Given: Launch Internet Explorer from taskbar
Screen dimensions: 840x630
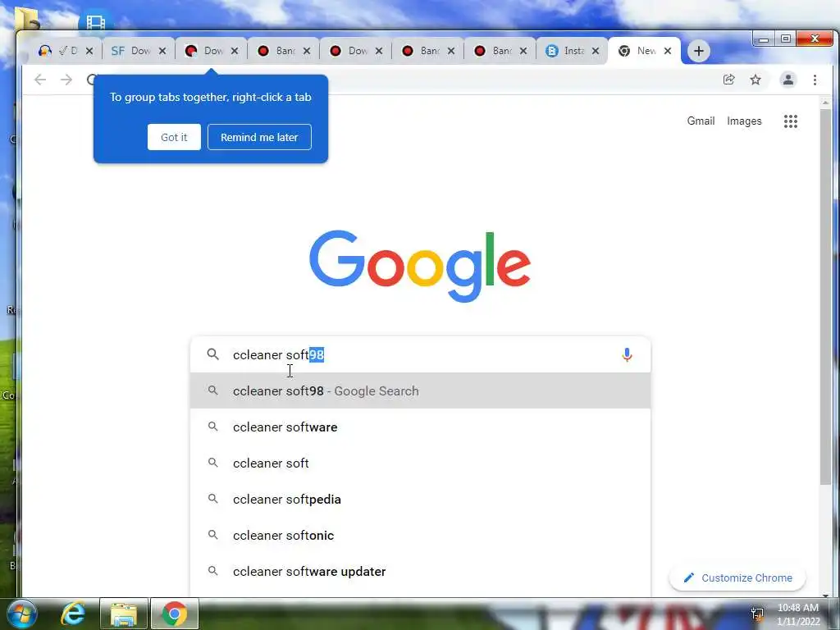Looking at the screenshot, I should point(73,614).
